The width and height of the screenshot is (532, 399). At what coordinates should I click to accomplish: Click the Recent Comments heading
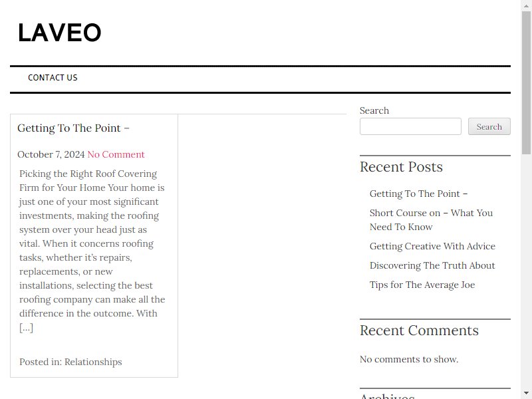point(419,331)
